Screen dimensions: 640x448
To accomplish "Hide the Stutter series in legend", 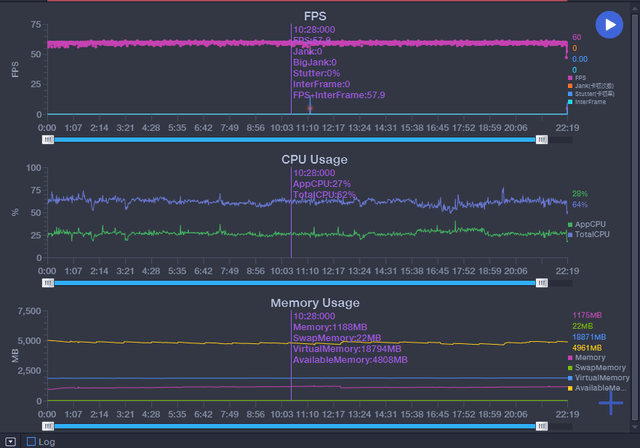I will point(592,93).
